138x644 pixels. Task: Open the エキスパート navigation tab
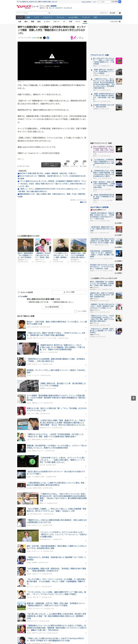tap(48, 17)
